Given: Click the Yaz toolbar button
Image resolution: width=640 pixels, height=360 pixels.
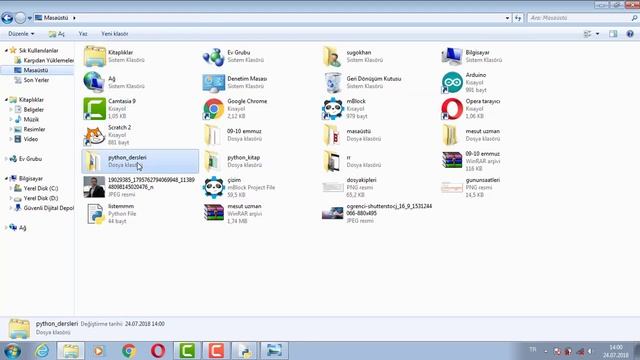Looking at the screenshot, I should point(83,34).
